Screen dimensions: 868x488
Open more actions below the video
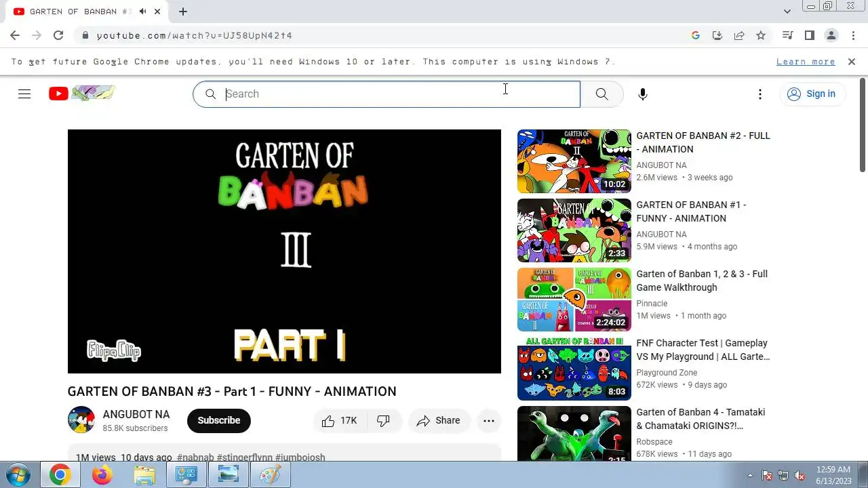(489, 421)
